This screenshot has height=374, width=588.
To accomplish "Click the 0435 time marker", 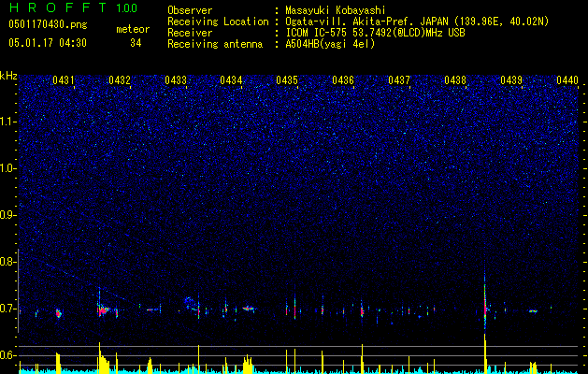I will pyautogui.click(x=287, y=80).
